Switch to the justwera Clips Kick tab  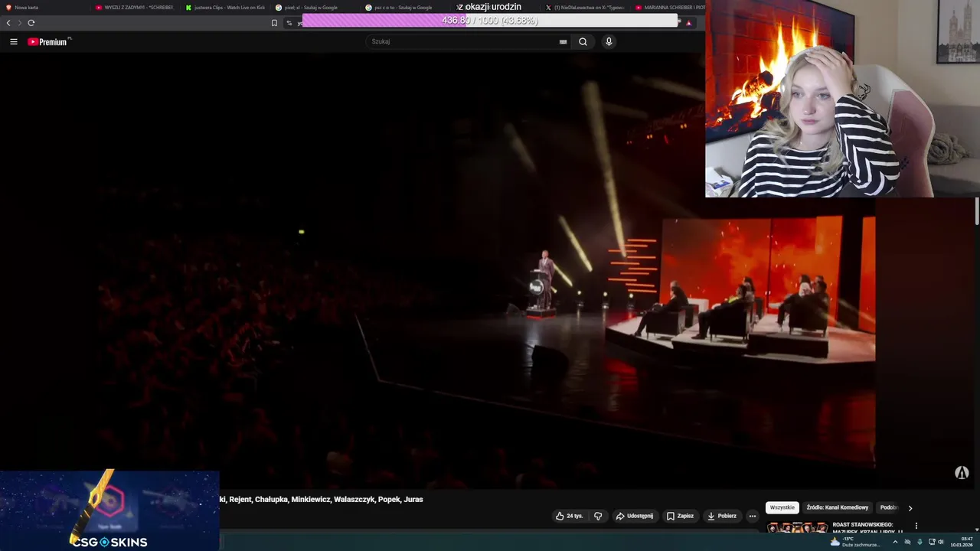pos(226,7)
